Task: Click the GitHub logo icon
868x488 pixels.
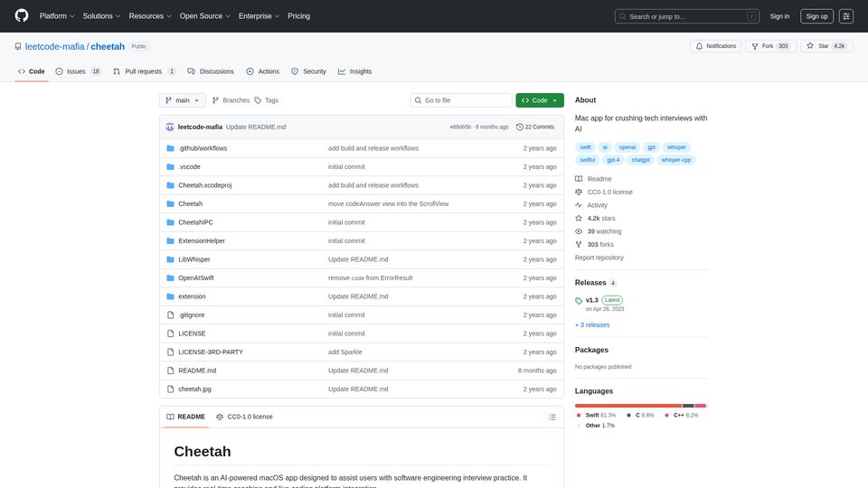Action: [22, 15]
